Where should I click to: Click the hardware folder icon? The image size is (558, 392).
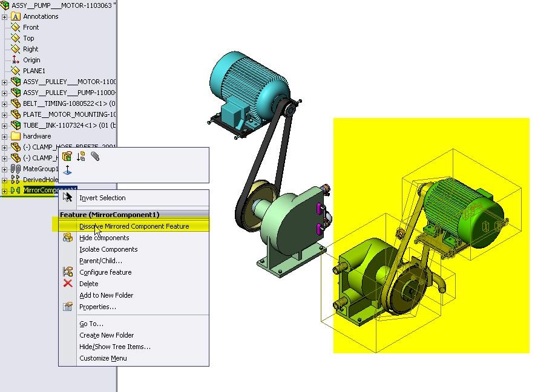point(16,136)
